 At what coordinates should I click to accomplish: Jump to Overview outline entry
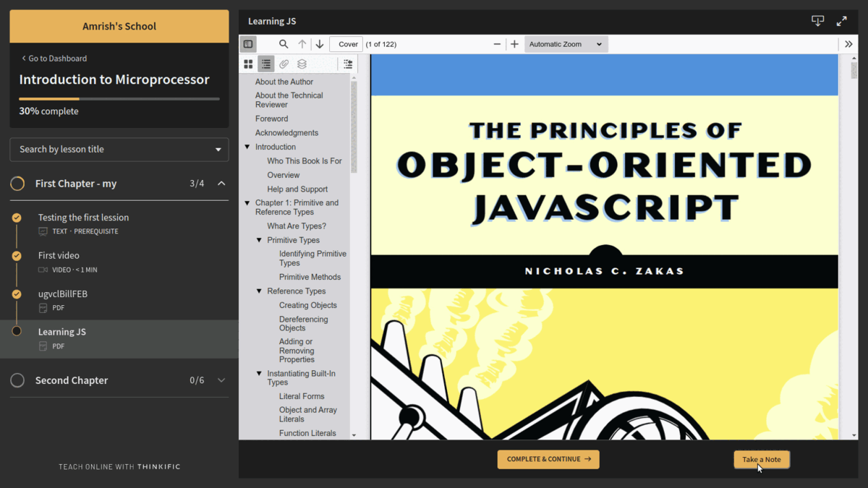(284, 175)
